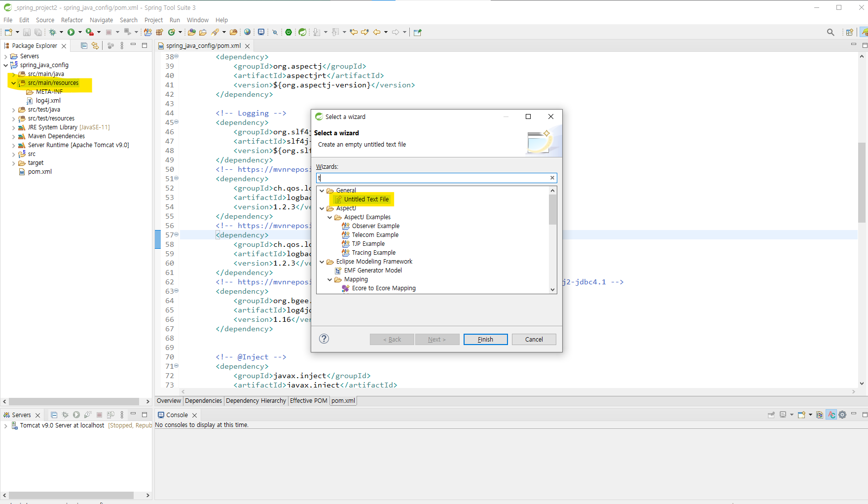Click the Finish button in the wizard
The width and height of the screenshot is (868, 504).
tap(485, 339)
